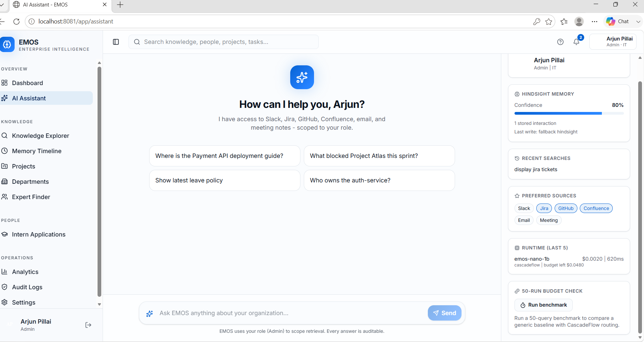Open the help question-mark icon

[x=560, y=42]
